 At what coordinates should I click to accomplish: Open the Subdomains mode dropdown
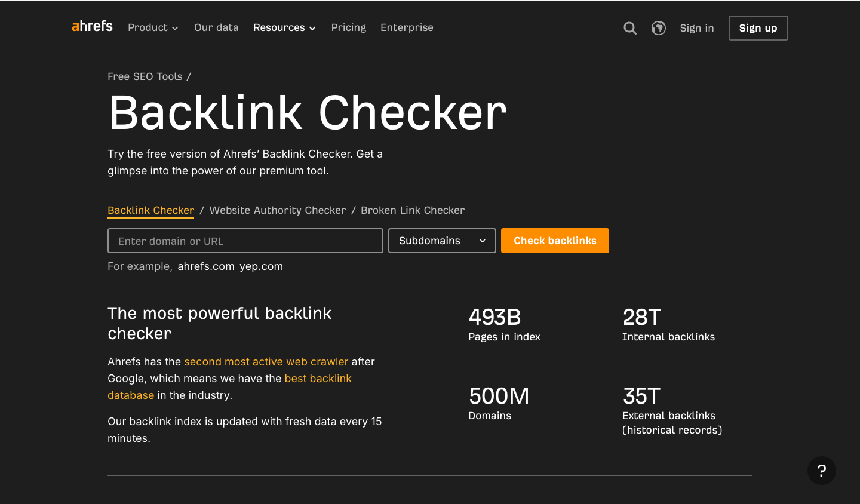442,241
